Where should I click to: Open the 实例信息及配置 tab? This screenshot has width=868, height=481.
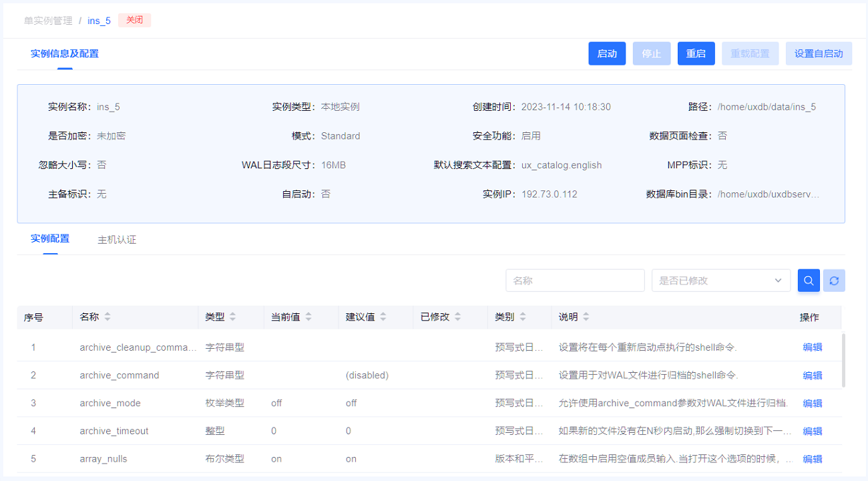pyautogui.click(x=65, y=53)
